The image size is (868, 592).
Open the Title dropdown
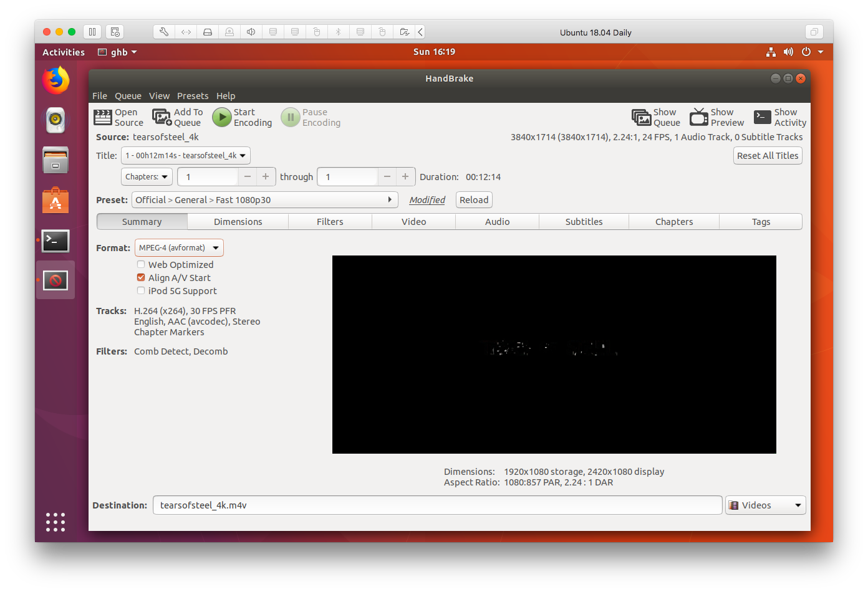pyautogui.click(x=186, y=156)
